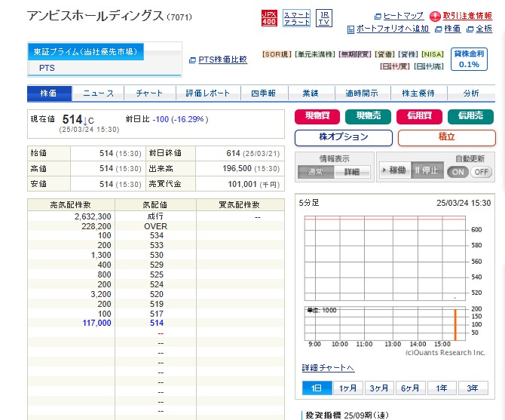
Task: Open ヒートマップ link
Action: coord(403,16)
